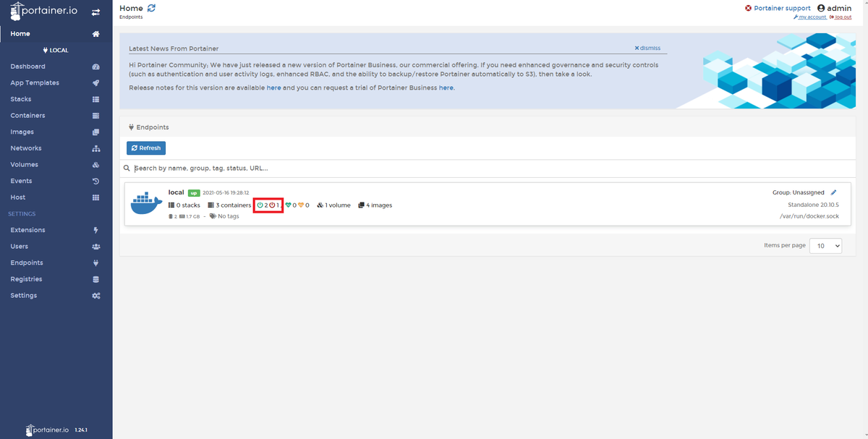Click the green healthy heartbeat icon

pos(289,205)
